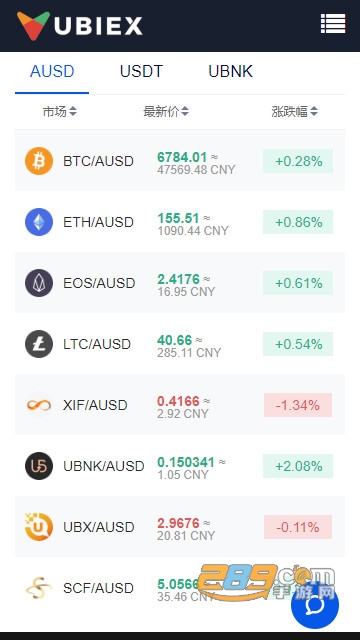This screenshot has height=640, width=360.
Task: Click the UBIEX logo
Action: coord(80,26)
